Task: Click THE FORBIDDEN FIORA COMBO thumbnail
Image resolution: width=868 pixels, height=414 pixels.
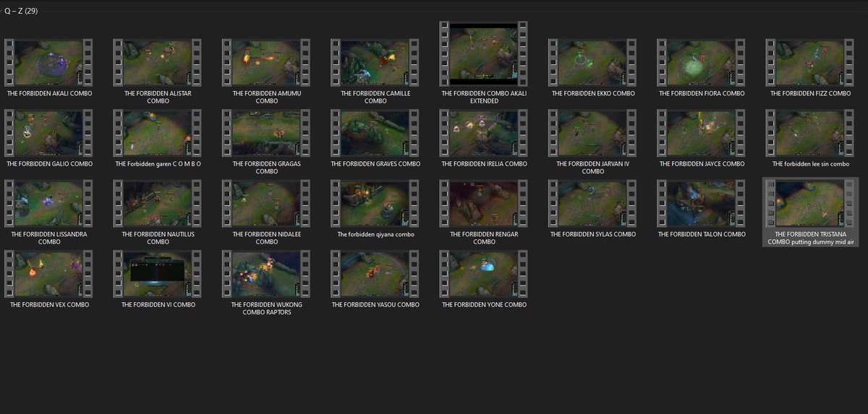Action: [702, 63]
